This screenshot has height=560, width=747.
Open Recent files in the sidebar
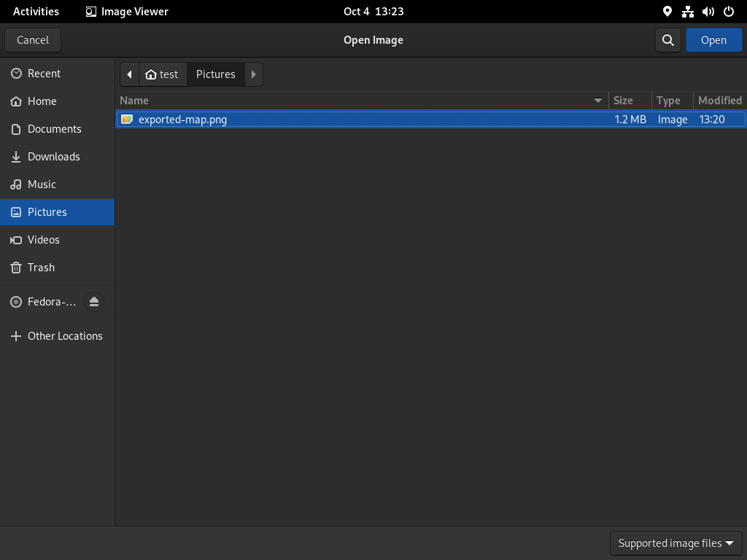coord(57,74)
